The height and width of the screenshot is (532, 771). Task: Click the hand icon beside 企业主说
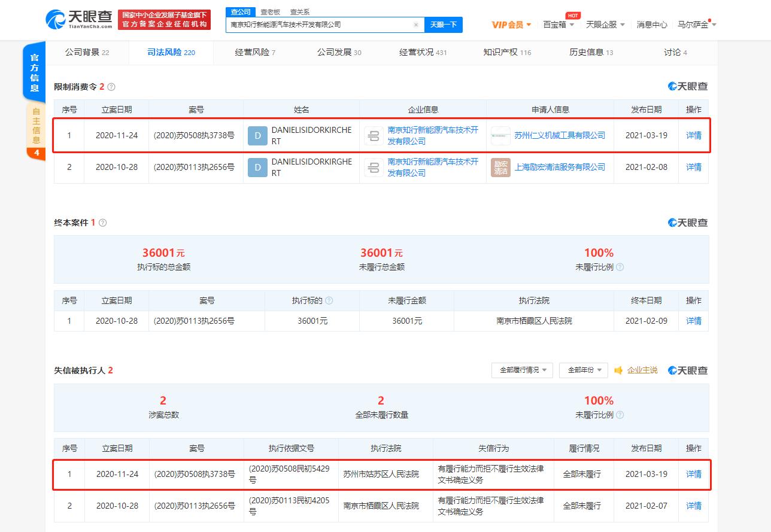click(618, 370)
